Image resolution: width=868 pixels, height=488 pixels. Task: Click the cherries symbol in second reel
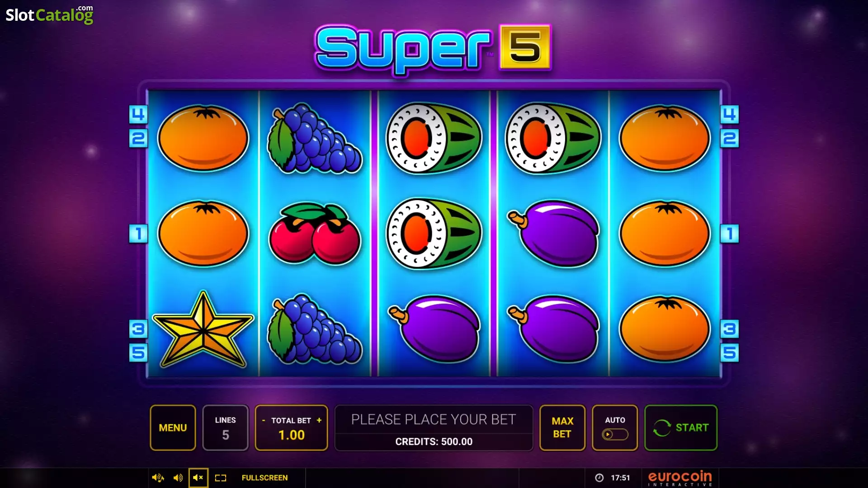(315, 234)
